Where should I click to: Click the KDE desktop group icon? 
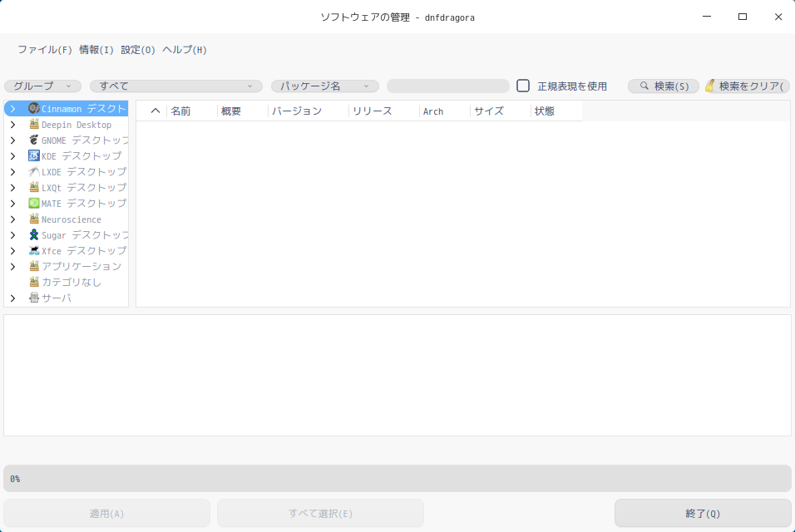34,155
